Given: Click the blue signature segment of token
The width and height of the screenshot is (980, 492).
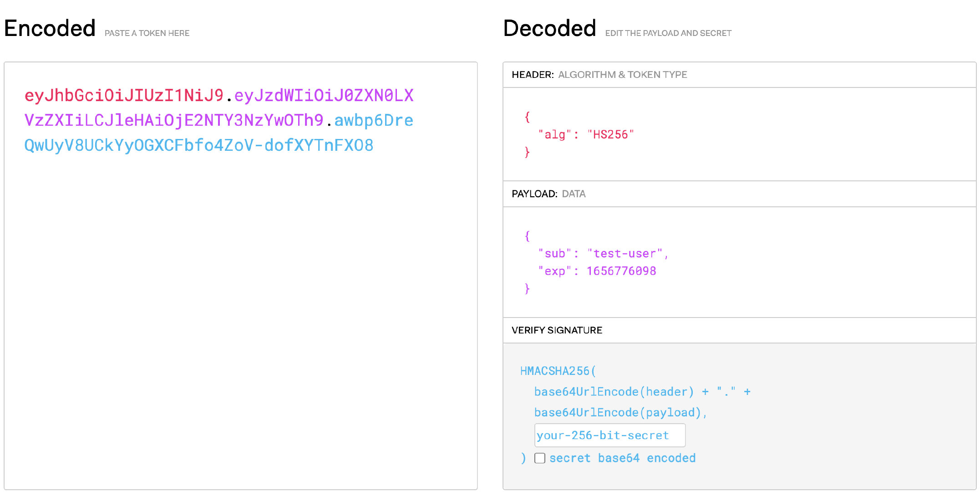Looking at the screenshot, I should click(x=198, y=146).
